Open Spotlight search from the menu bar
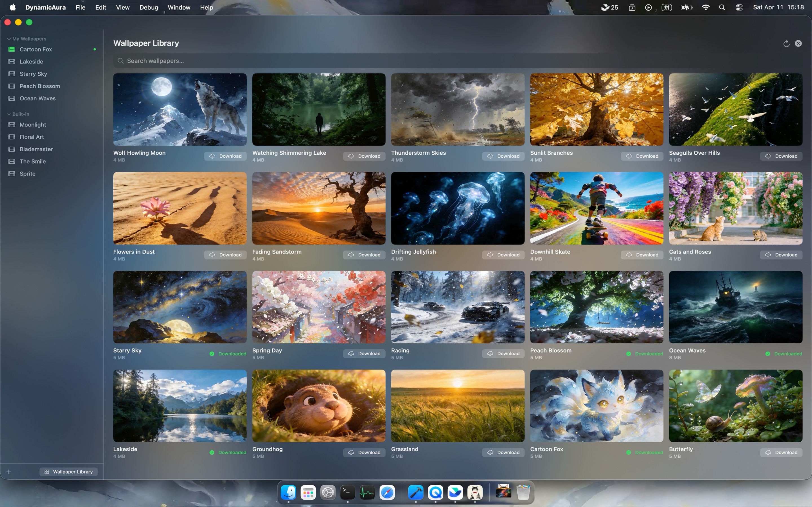This screenshot has height=507, width=812. pos(722,7)
